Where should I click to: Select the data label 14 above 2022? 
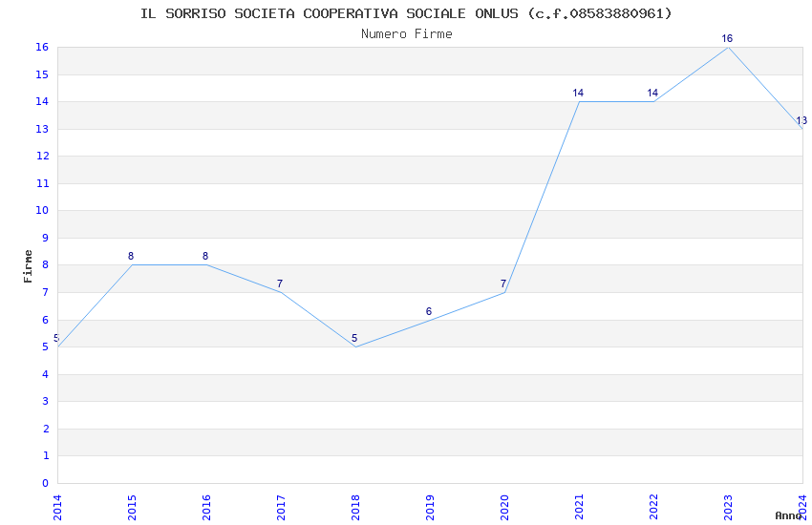[652, 93]
